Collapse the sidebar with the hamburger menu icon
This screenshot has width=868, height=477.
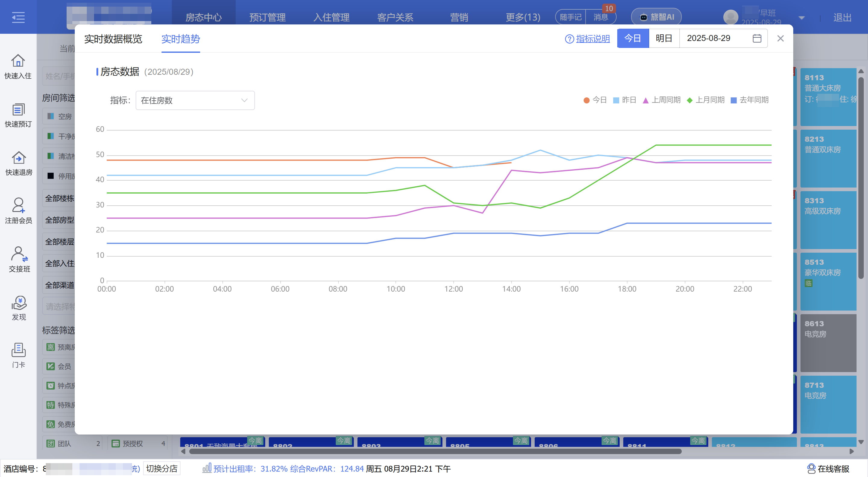coord(18,17)
